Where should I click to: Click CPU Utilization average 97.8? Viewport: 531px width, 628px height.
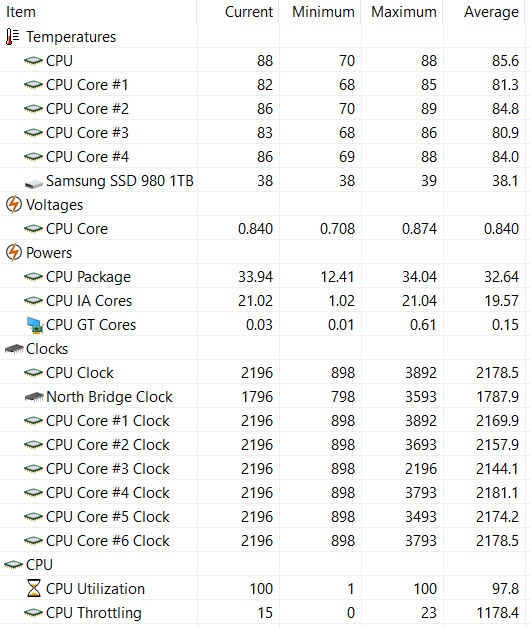(x=505, y=589)
